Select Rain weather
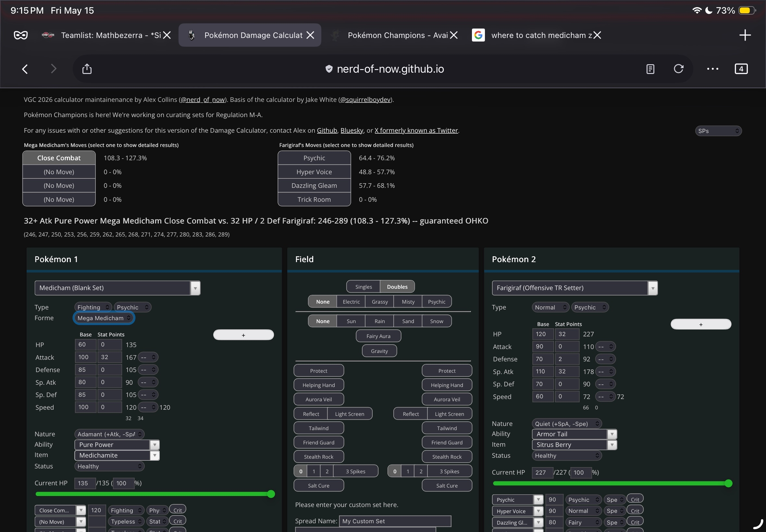Screen dimensions: 766x532 [379, 321]
